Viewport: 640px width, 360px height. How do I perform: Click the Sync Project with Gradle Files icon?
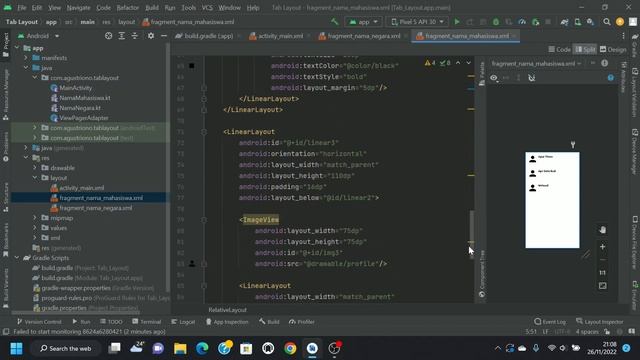pyautogui.click(x=564, y=22)
